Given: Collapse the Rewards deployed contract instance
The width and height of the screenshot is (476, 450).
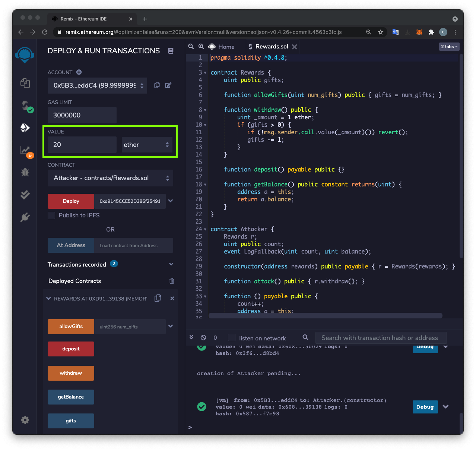Looking at the screenshot, I should (x=48, y=299).
